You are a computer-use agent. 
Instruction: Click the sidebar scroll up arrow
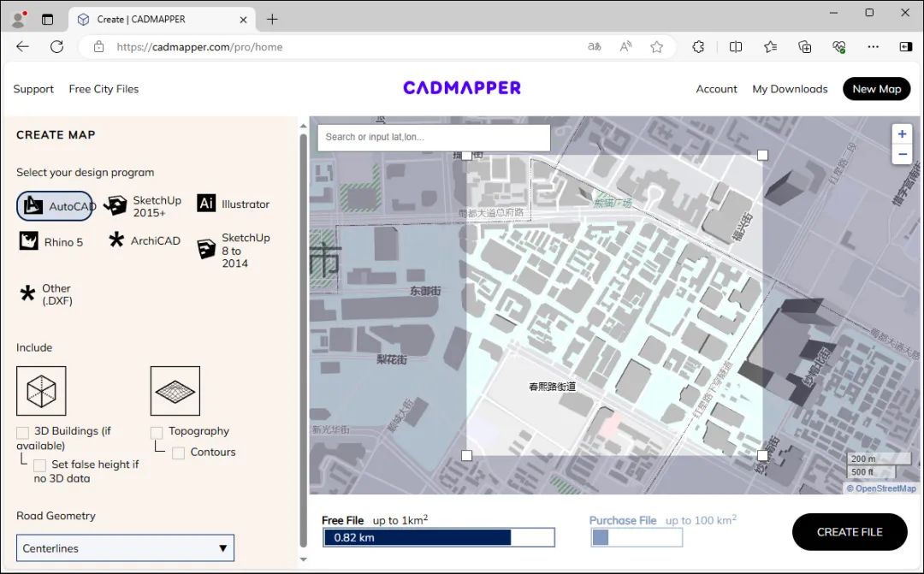click(x=304, y=126)
